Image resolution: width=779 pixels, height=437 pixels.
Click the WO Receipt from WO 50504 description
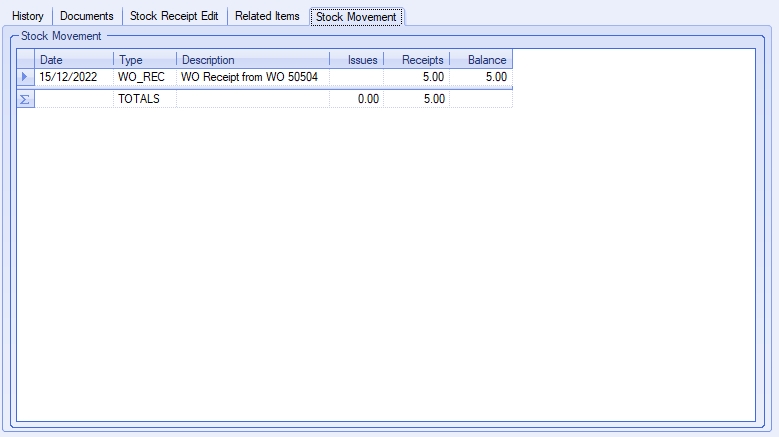[x=250, y=77]
